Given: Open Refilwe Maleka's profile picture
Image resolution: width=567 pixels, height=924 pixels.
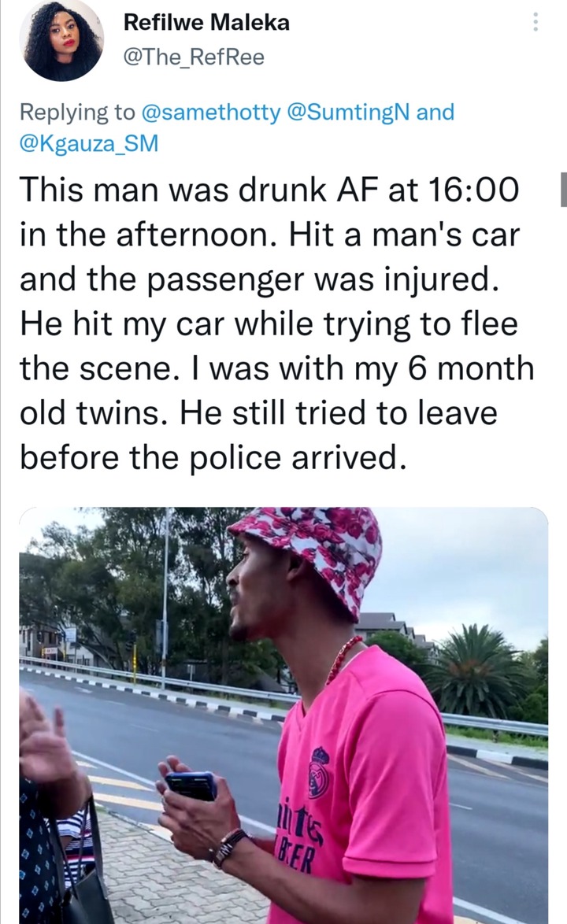Looking at the screenshot, I should (x=61, y=39).
